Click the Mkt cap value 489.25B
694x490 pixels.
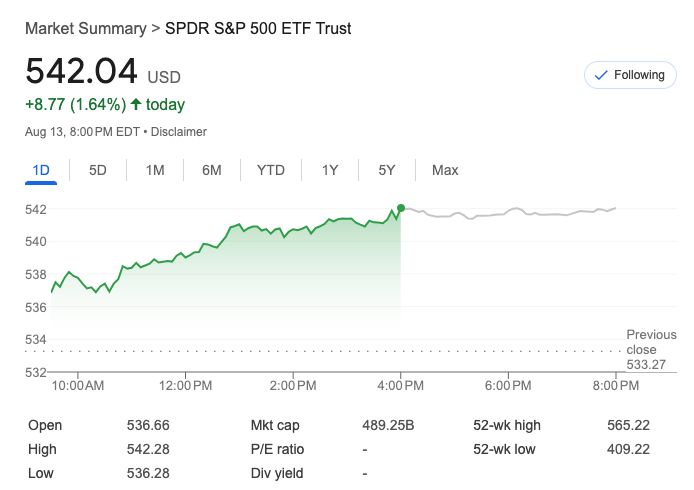pos(388,425)
